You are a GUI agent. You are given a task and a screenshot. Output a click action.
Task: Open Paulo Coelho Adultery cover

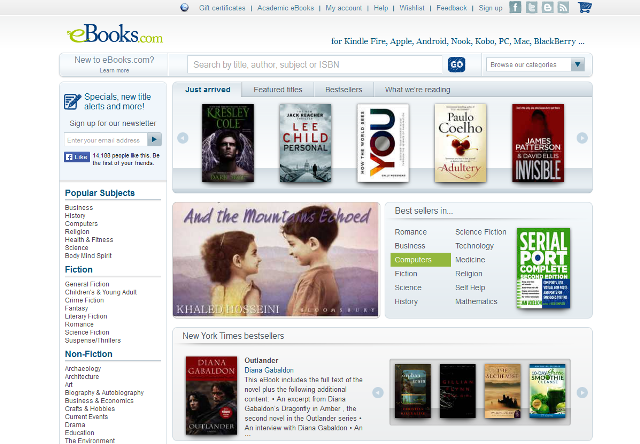point(460,143)
